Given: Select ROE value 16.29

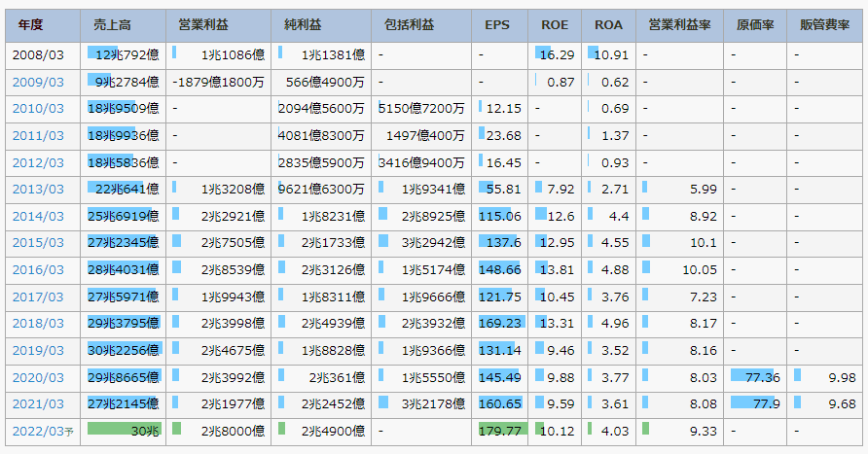Looking at the screenshot, I should point(557,55).
